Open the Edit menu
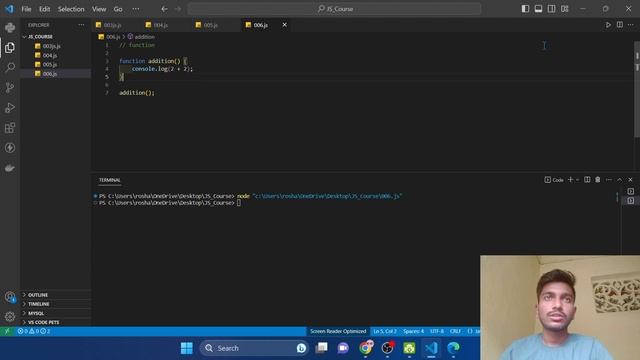640x360 pixels. pyautogui.click(x=44, y=9)
